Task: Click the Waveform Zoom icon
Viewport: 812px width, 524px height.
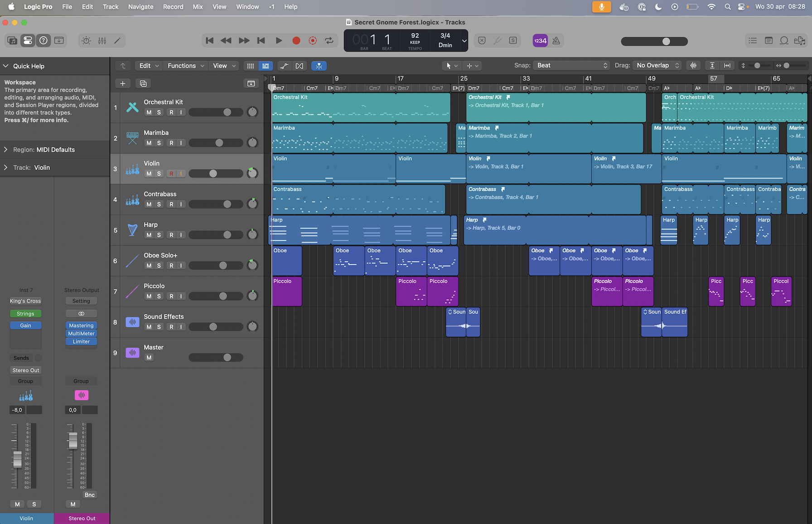Action: (x=693, y=66)
